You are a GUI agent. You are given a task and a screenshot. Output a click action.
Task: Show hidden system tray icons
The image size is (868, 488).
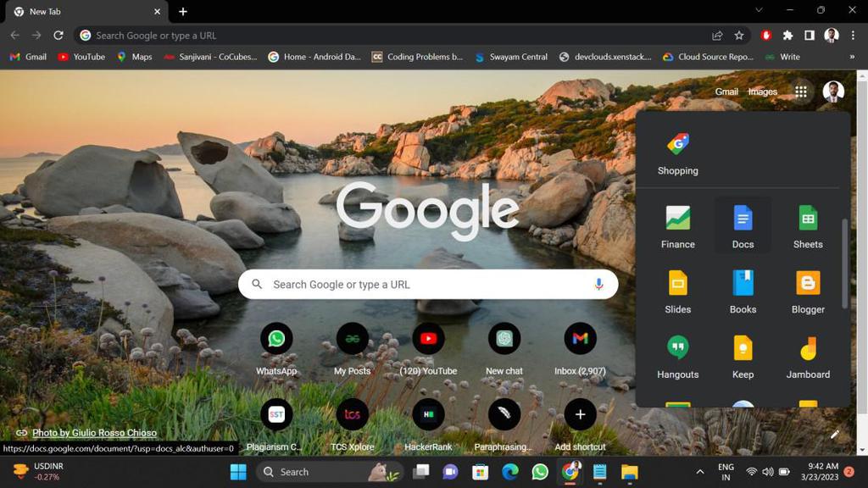699,472
